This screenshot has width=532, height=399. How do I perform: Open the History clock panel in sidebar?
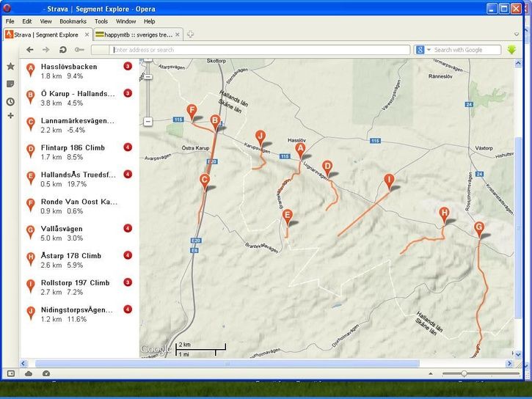coord(10,101)
